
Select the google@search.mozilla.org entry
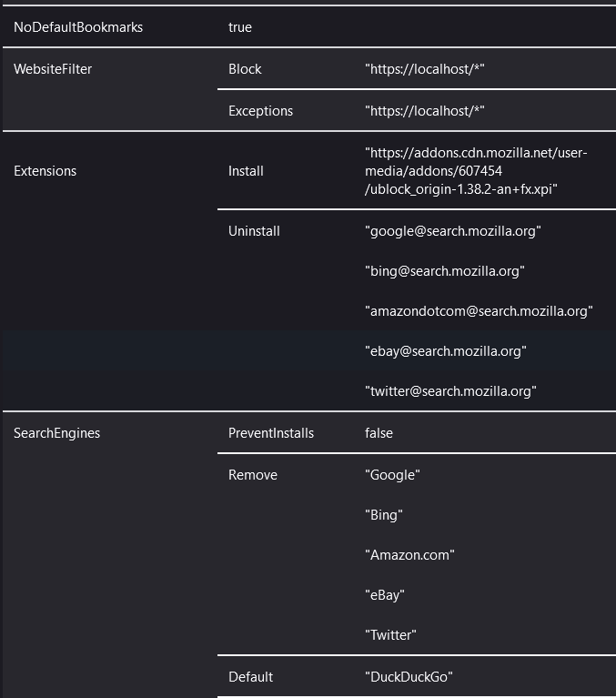(x=453, y=231)
